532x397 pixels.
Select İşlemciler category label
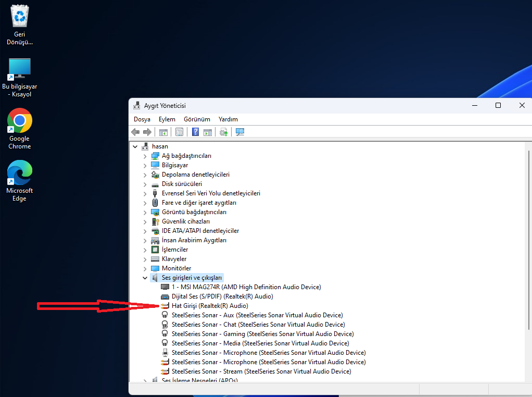175,250
